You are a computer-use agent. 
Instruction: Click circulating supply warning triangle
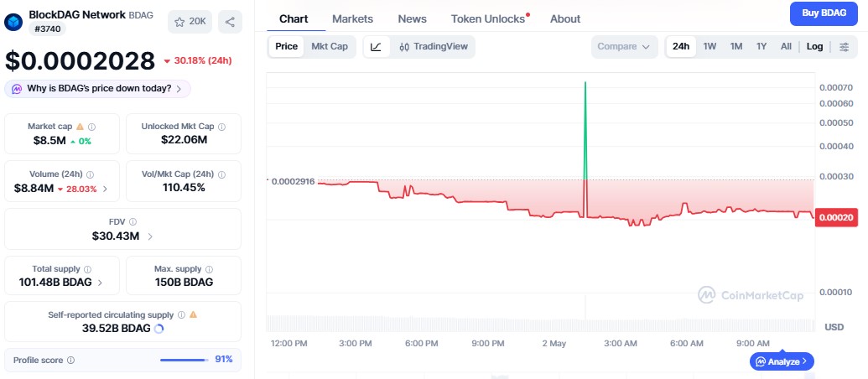point(193,314)
